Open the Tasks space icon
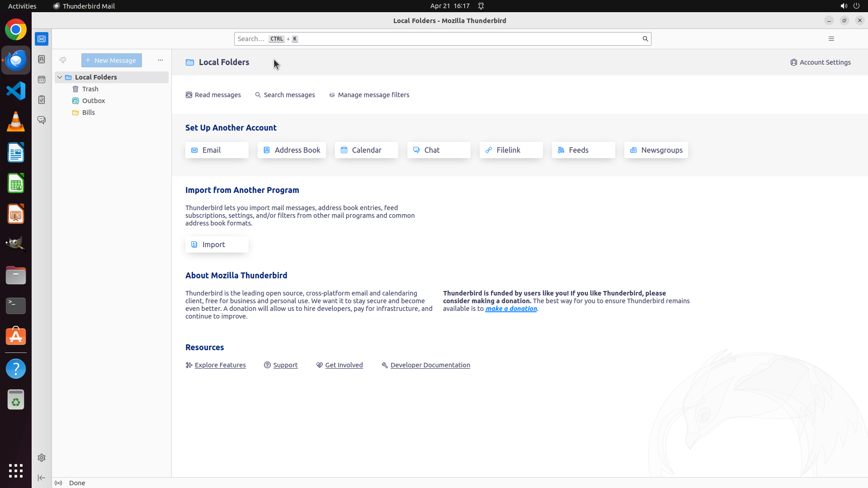868x488 pixels. [42, 100]
